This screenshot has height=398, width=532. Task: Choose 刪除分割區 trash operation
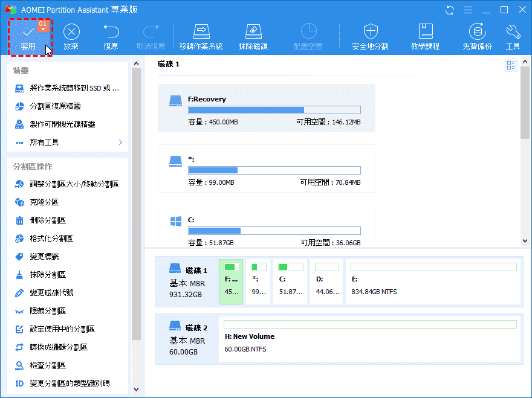(67, 220)
